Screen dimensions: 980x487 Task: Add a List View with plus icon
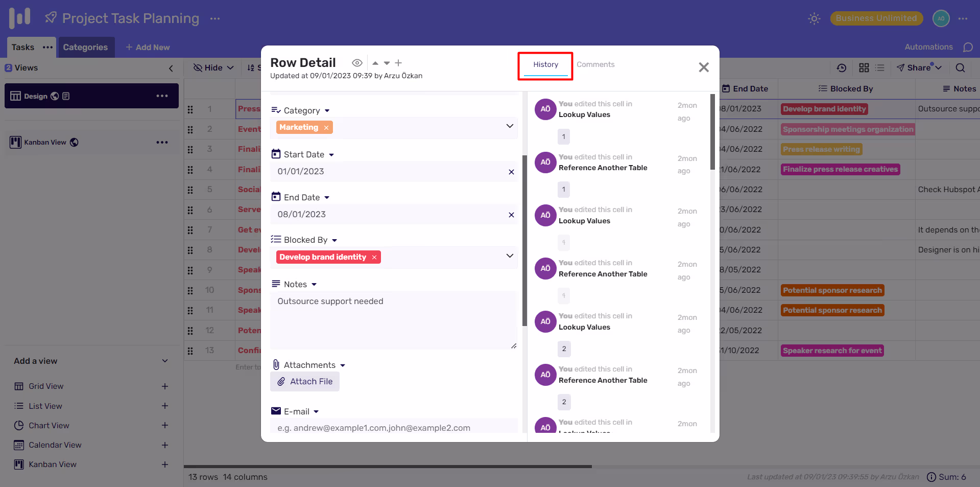(x=165, y=406)
